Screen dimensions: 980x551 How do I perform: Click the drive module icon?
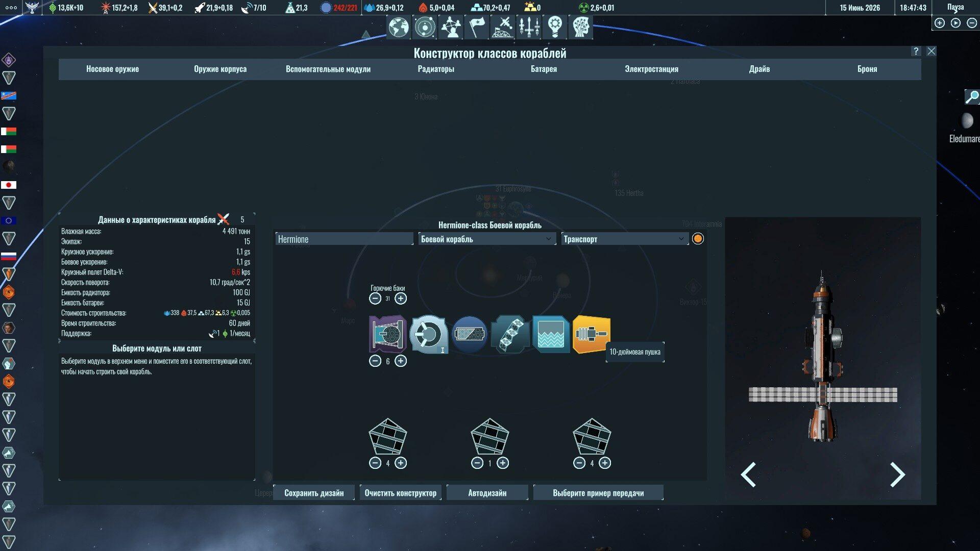point(387,334)
